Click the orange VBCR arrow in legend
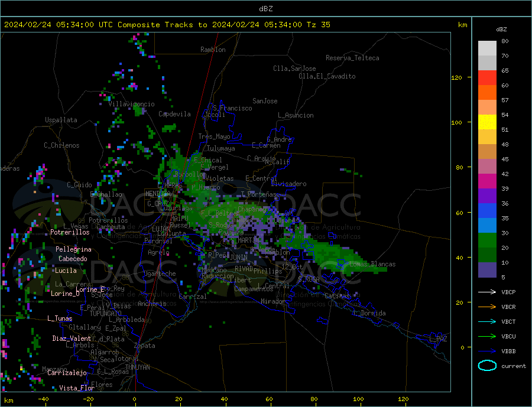The height and width of the screenshot is (407, 532). pyautogui.click(x=487, y=307)
